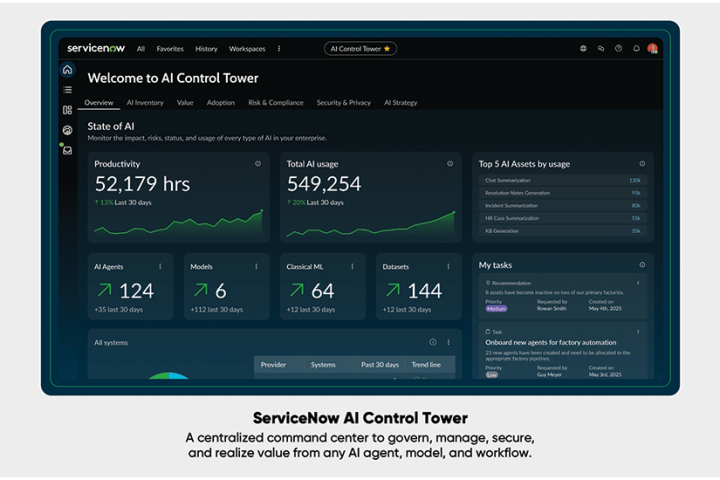The width and height of the screenshot is (720, 480).
Task: Open the notifications bell icon
Action: (x=636, y=48)
